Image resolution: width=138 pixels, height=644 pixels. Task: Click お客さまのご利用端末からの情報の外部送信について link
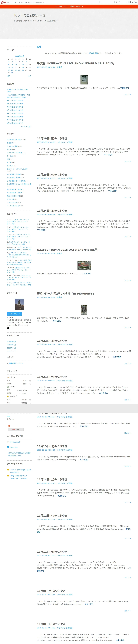click(19, 454)
